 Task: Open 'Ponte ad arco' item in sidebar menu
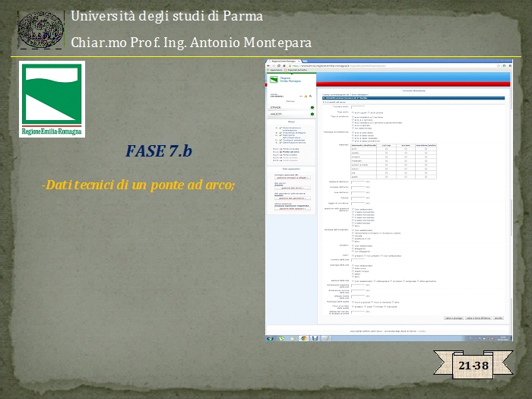click(288, 152)
